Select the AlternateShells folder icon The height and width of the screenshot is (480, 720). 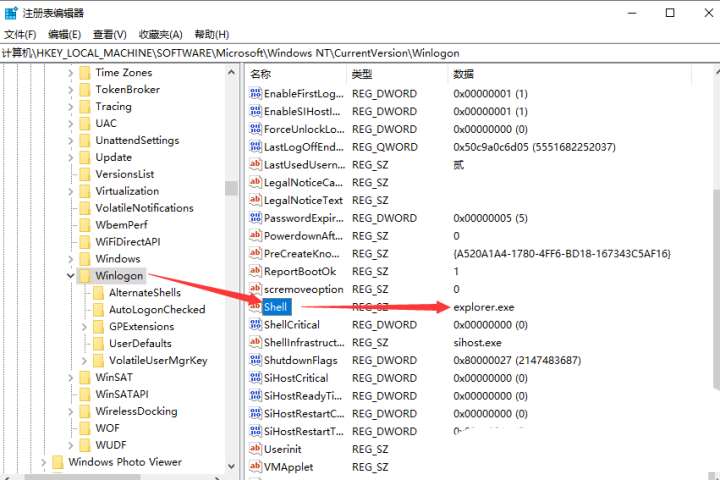pos(98,293)
